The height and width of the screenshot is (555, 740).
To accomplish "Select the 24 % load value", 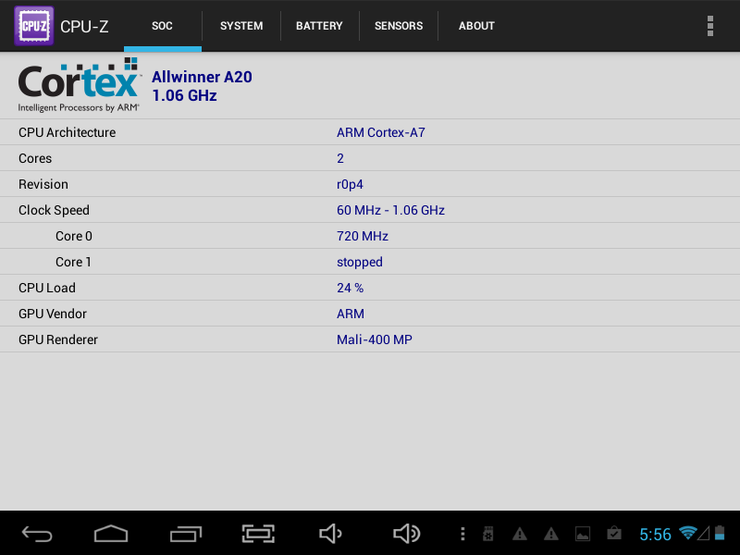I will [350, 288].
